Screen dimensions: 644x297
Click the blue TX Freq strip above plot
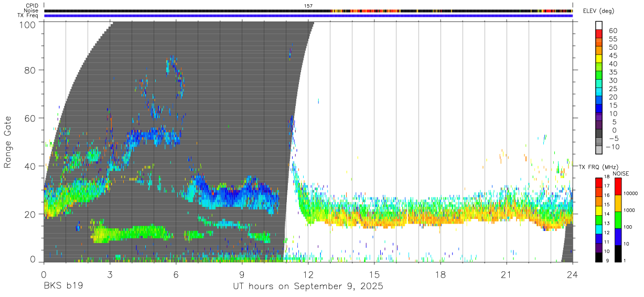[x=308, y=16]
